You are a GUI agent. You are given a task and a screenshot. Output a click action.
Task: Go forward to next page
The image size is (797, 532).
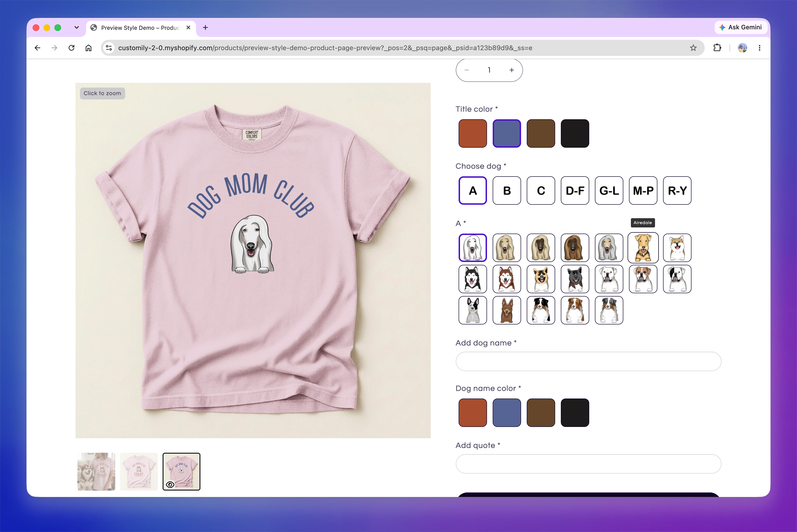pyautogui.click(x=54, y=48)
